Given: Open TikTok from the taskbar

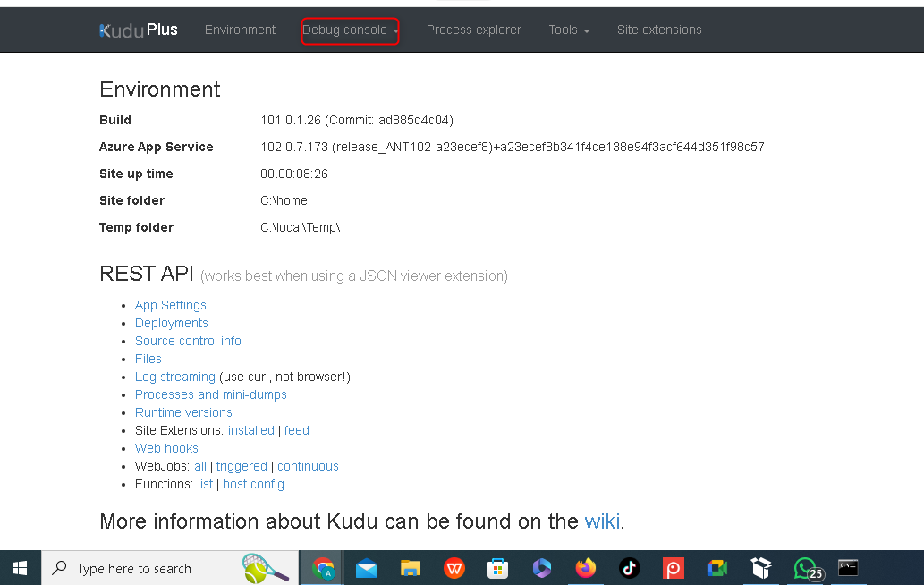Looking at the screenshot, I should click(x=629, y=567).
